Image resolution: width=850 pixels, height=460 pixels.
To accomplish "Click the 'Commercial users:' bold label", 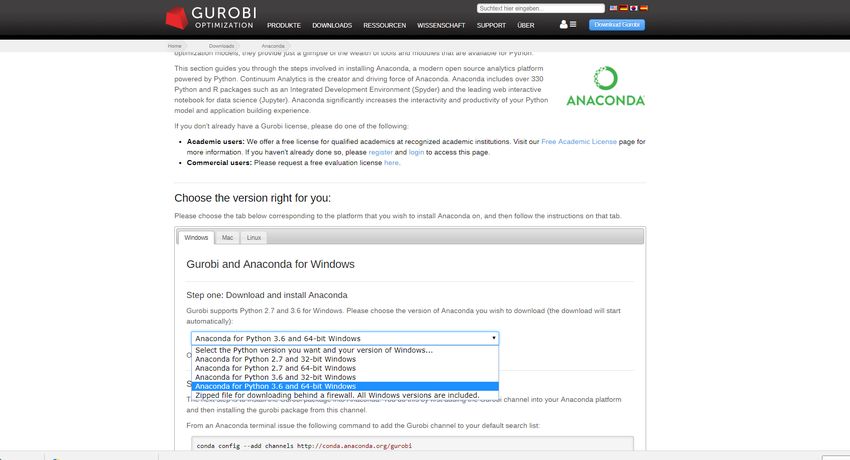I will (219, 163).
